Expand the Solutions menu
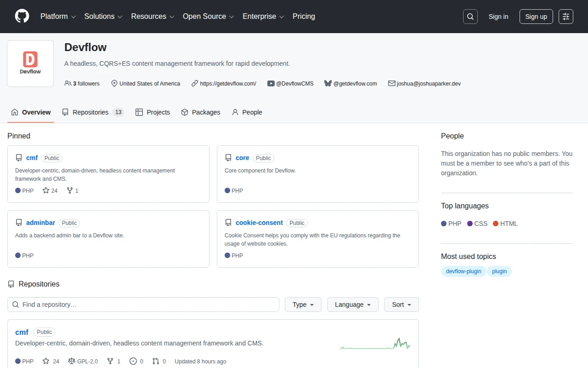 click(103, 17)
